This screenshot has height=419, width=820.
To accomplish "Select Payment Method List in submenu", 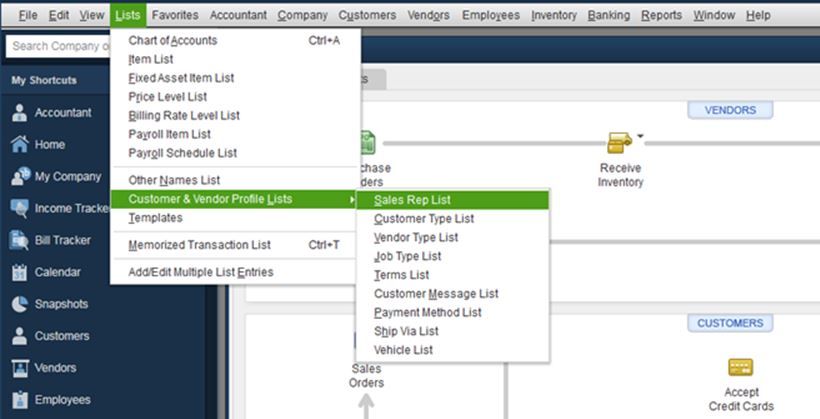I will pos(453,313).
